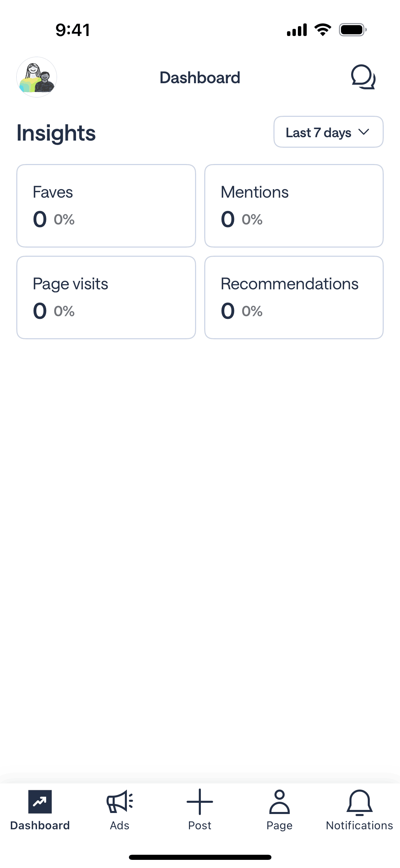The image size is (400, 868).
Task: Tap the Dashboard trending chart icon
Action: click(40, 802)
